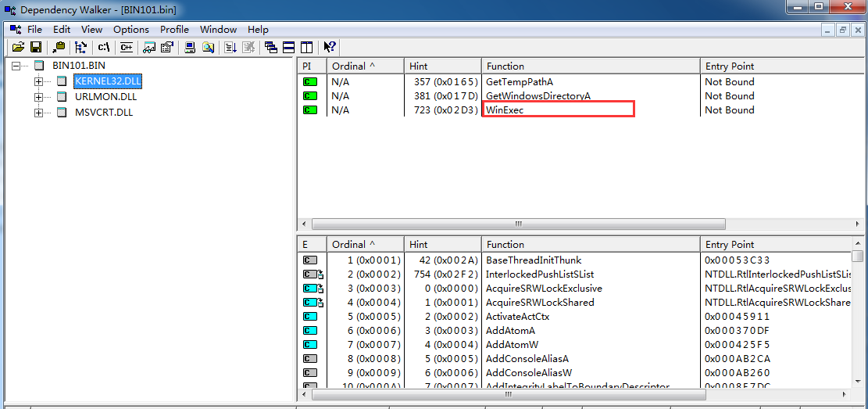Screen dimensions: 868x409
Task: Restore the inner BIN101.bin document window
Action: tap(842, 30)
